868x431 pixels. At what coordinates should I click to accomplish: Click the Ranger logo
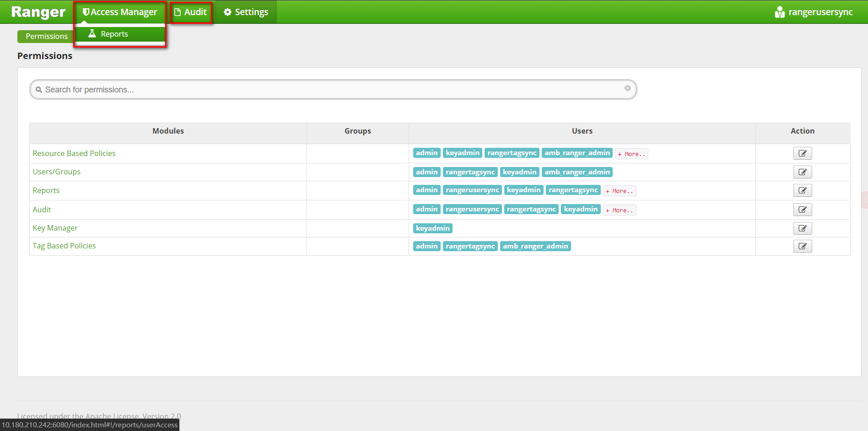[38, 12]
